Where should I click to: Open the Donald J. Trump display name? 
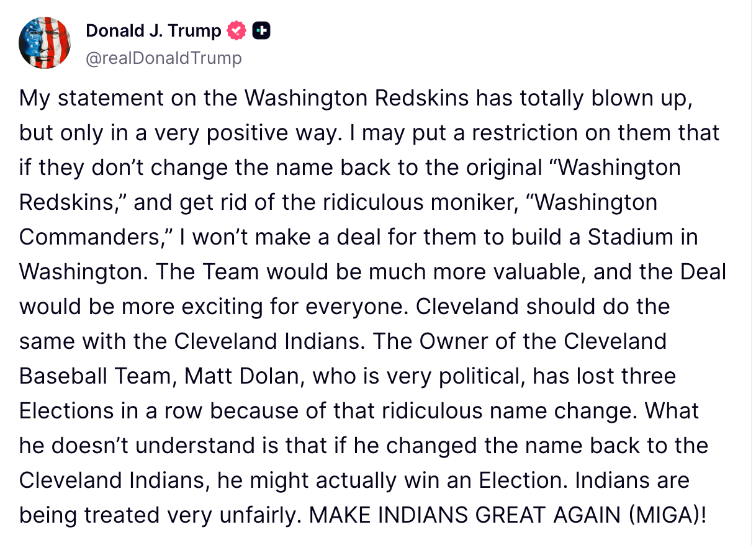pos(153,30)
